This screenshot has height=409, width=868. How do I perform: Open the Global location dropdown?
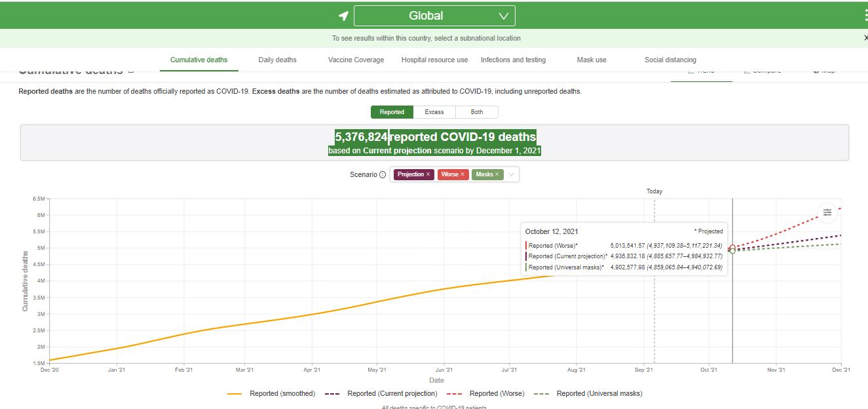coord(434,16)
